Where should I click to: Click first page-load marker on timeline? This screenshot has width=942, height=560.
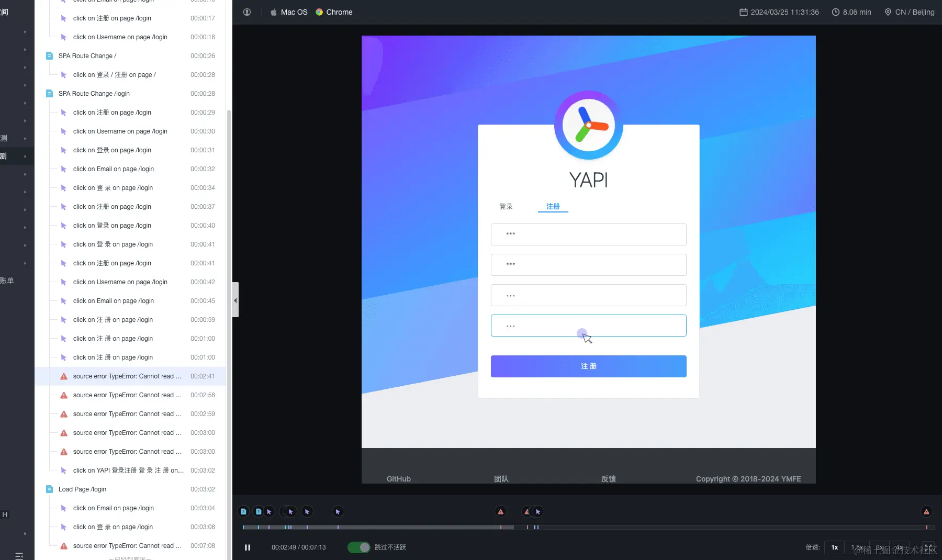tap(243, 511)
